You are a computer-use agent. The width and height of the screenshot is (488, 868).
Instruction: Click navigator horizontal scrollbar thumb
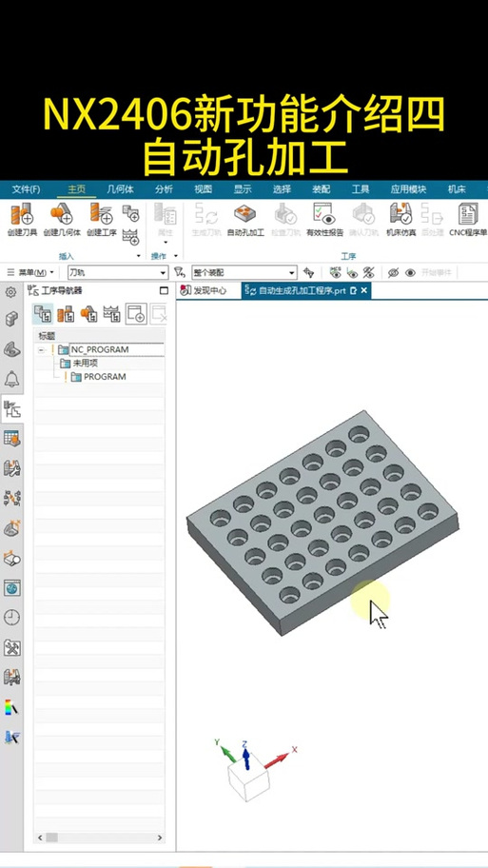52,838
